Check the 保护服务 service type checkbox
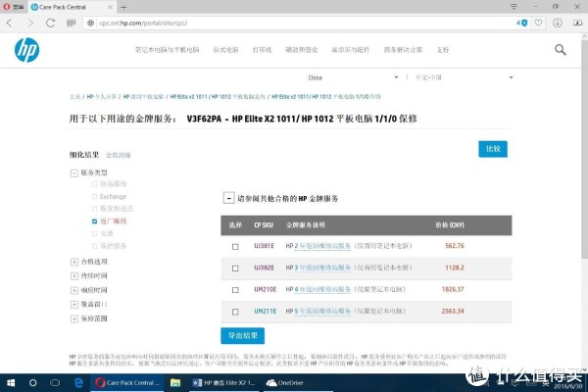 (94, 246)
